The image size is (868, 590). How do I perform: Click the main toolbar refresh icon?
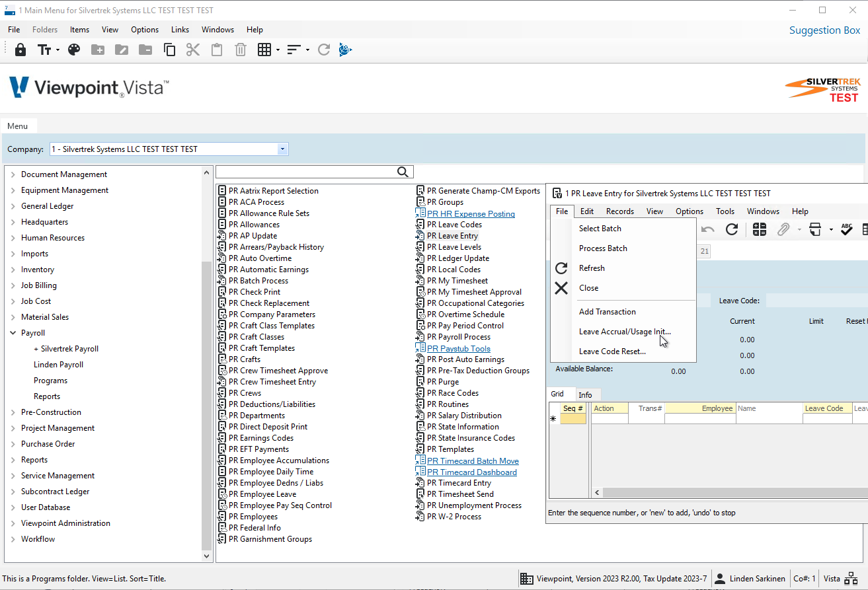pos(323,50)
